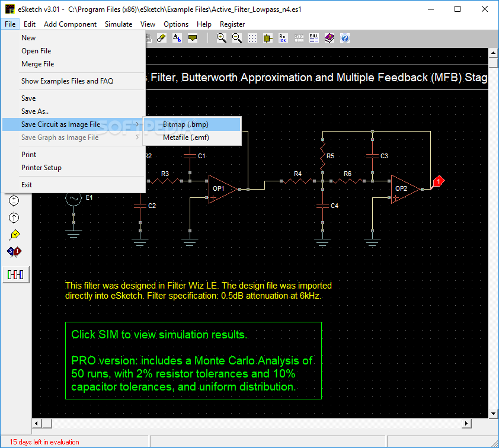Select Show Examples Files and FAQ
The image size is (499, 448).
click(74, 81)
